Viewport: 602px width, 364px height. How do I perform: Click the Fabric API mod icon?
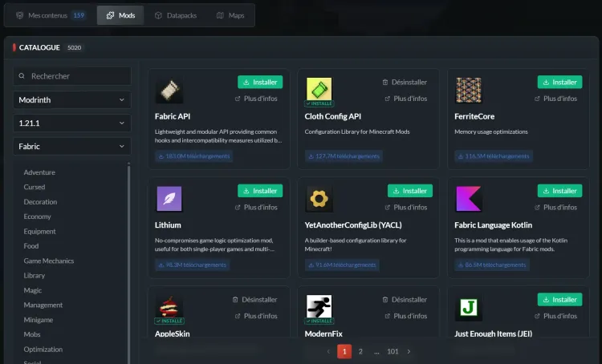(x=169, y=91)
